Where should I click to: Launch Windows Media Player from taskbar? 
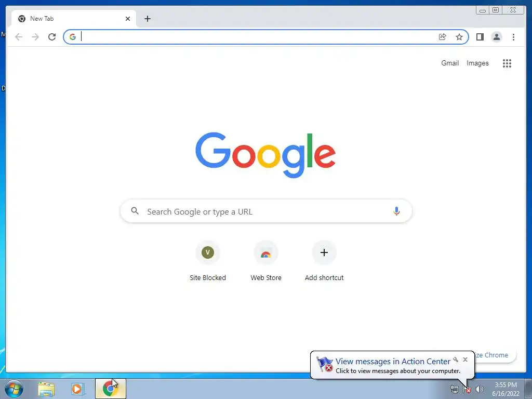[77, 389]
